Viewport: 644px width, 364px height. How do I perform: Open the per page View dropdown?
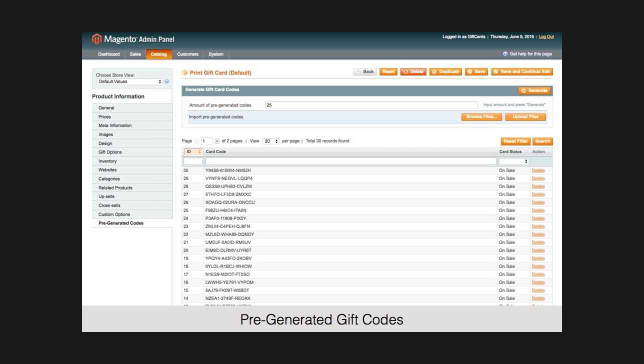pyautogui.click(x=270, y=141)
